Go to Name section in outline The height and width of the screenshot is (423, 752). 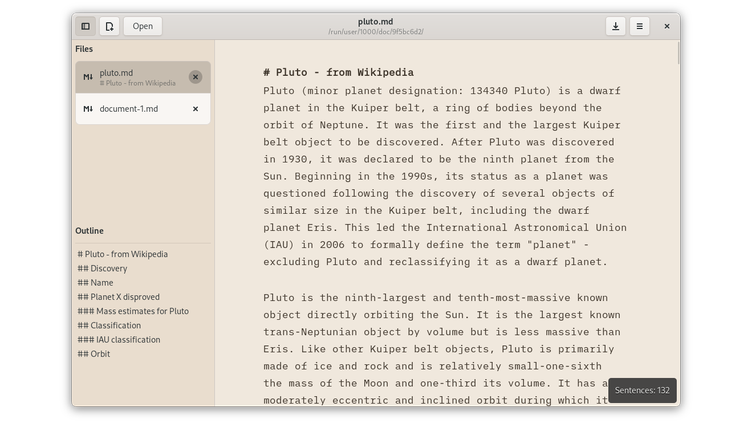pos(96,283)
